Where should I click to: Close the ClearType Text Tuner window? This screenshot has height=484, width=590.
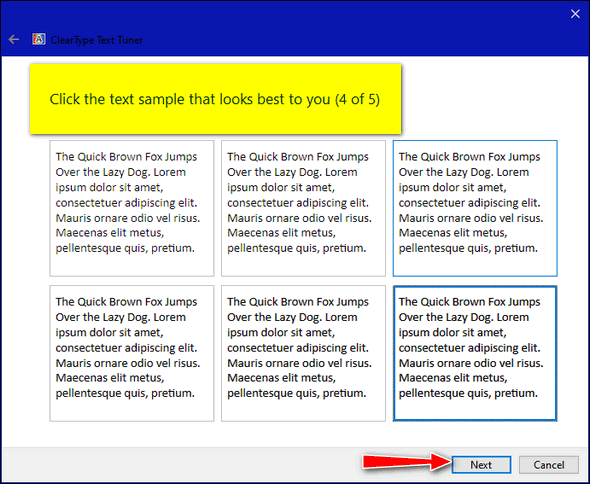pos(575,14)
